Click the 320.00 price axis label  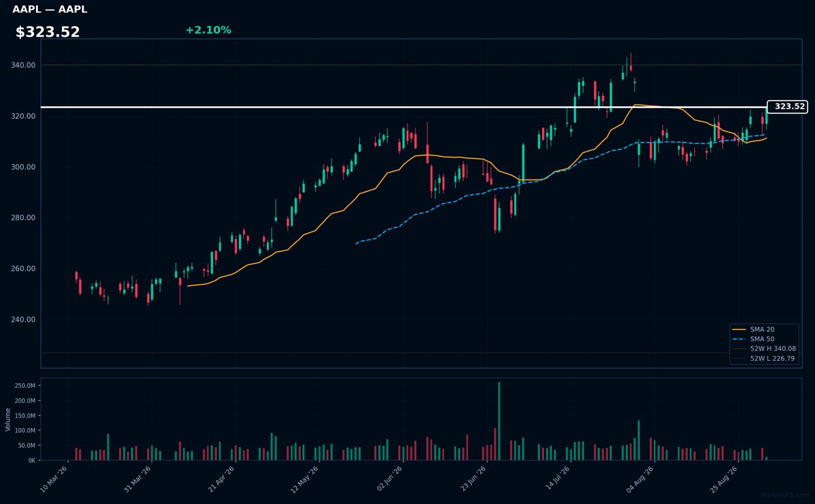coord(24,116)
